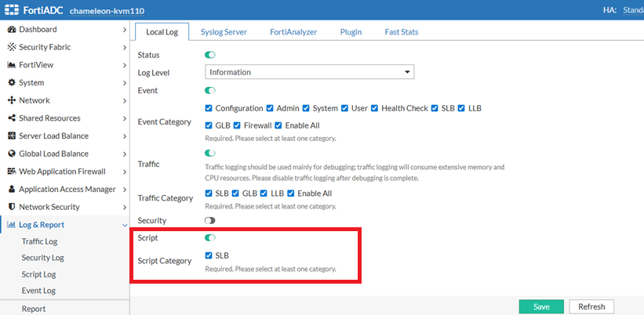Click the Dashboard gauge icon

click(x=12, y=30)
